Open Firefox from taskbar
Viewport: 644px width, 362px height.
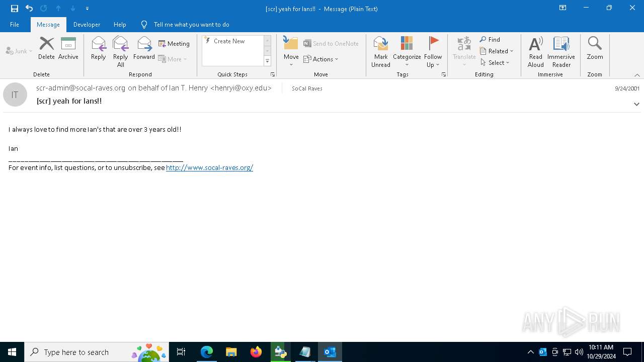(x=256, y=352)
